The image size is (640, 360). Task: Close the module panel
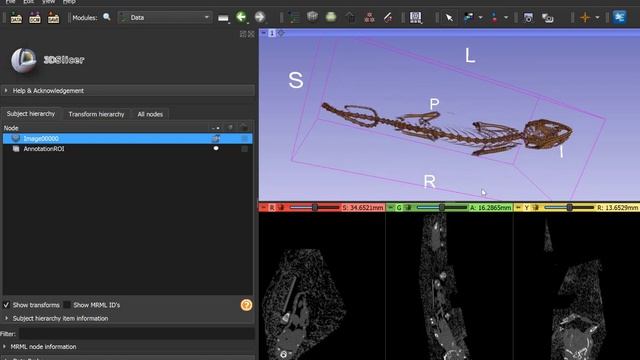pos(251,34)
